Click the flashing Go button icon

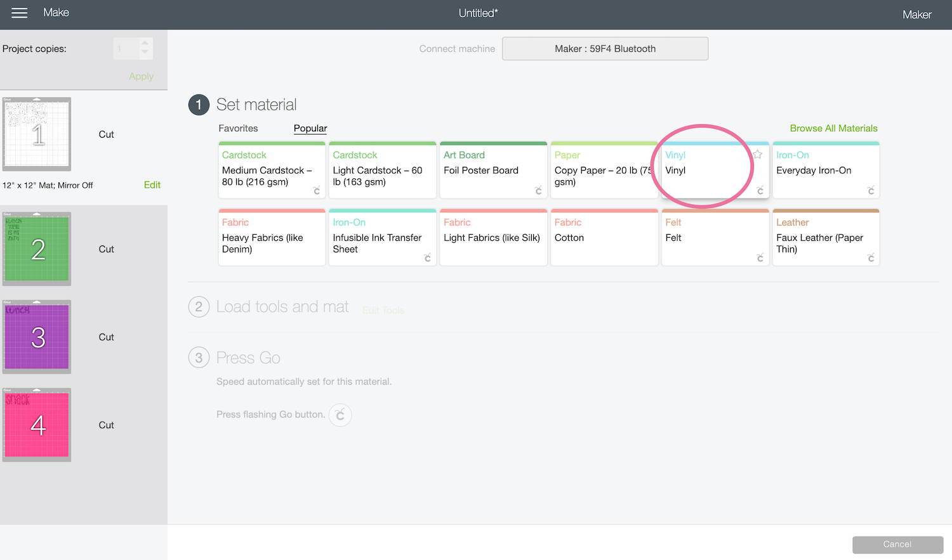pos(340,415)
